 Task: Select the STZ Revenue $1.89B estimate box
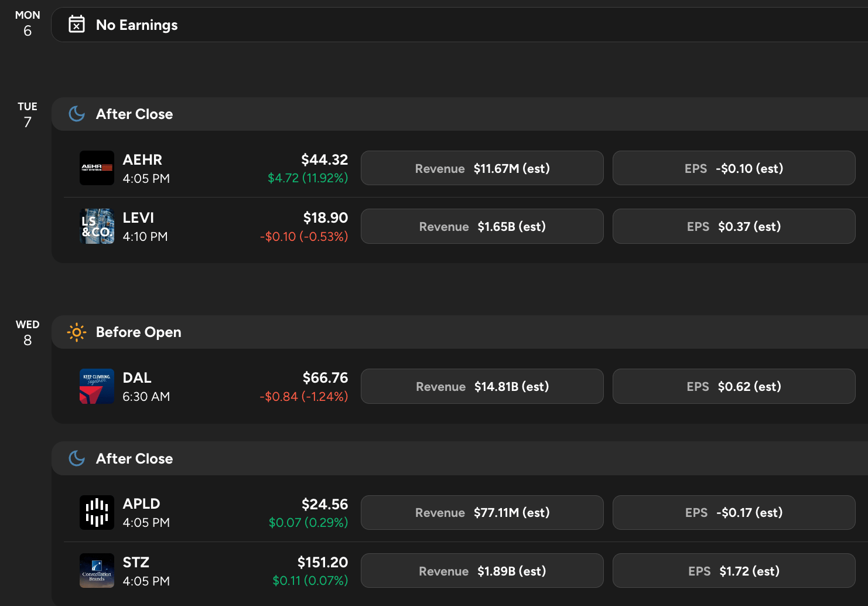pyautogui.click(x=482, y=571)
